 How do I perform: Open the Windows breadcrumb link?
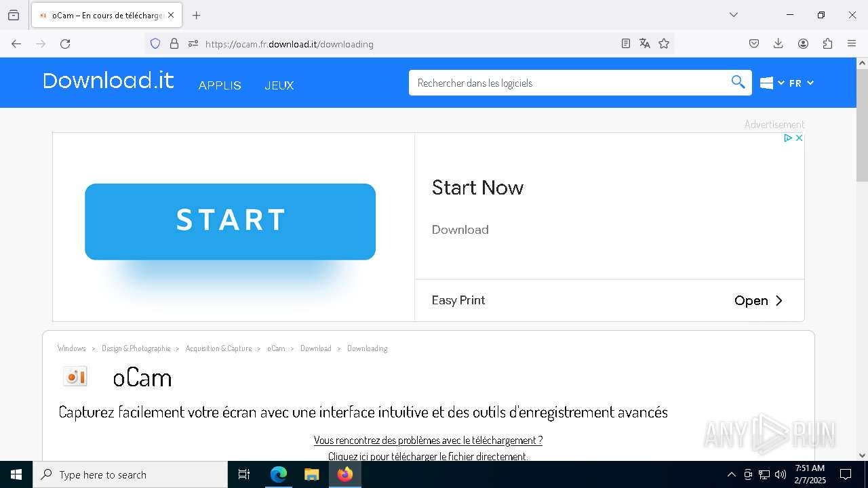coord(72,348)
